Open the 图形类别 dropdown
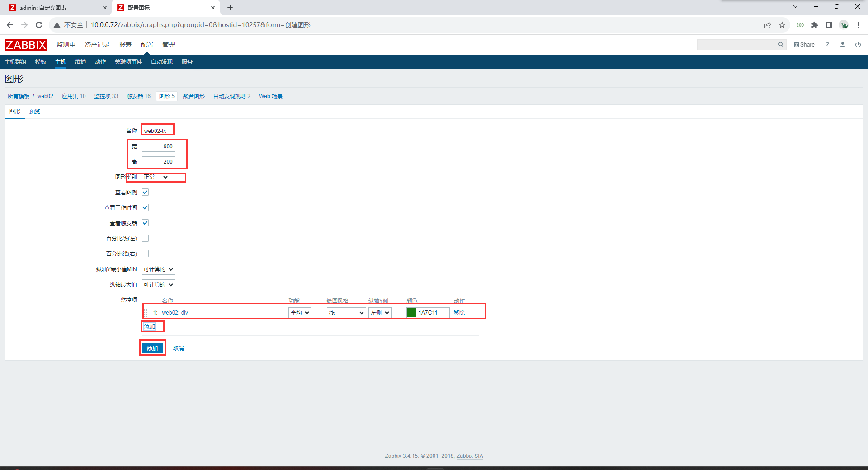This screenshot has height=470, width=868. point(156,177)
